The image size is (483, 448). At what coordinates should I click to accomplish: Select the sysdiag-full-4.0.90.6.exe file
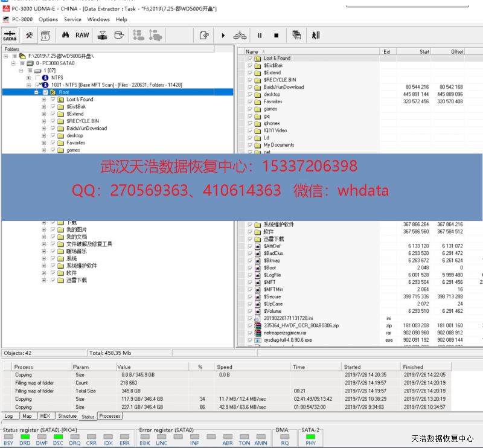pos(287,341)
